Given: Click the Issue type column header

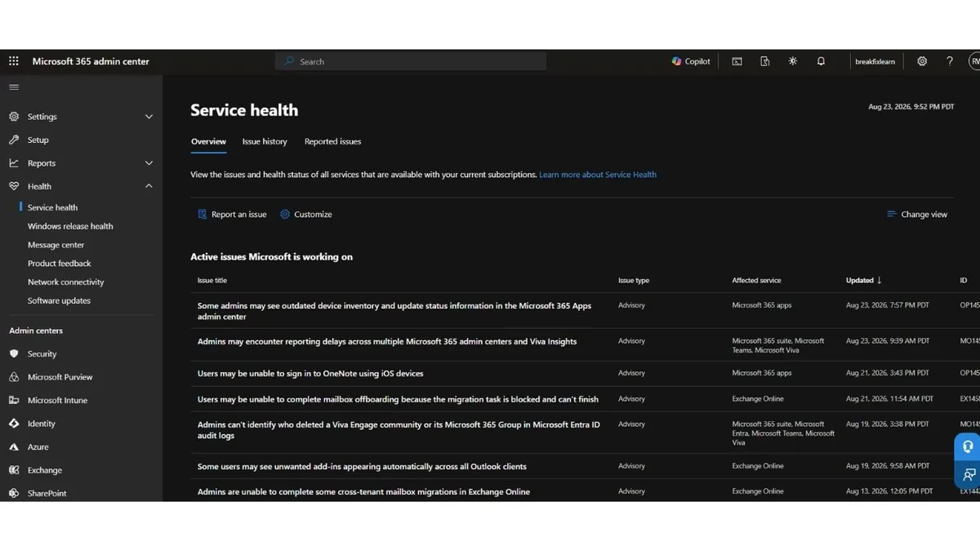Looking at the screenshot, I should 634,280.
